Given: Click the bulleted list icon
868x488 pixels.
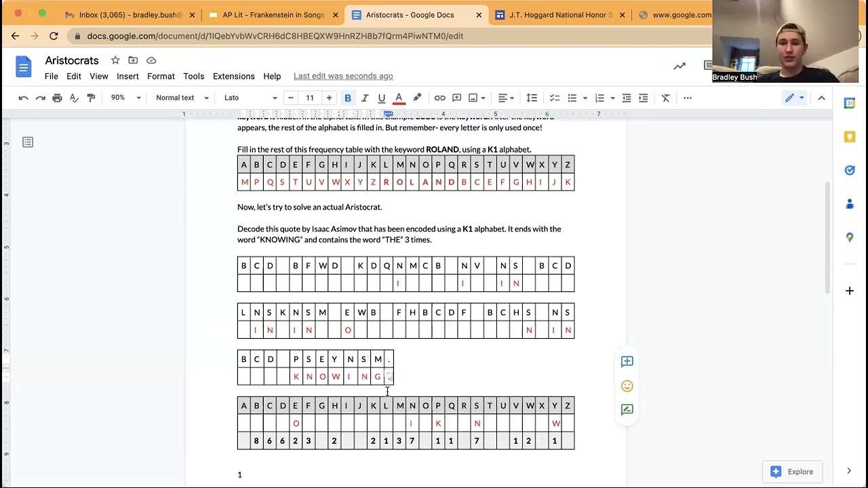Looking at the screenshot, I should pos(572,98).
